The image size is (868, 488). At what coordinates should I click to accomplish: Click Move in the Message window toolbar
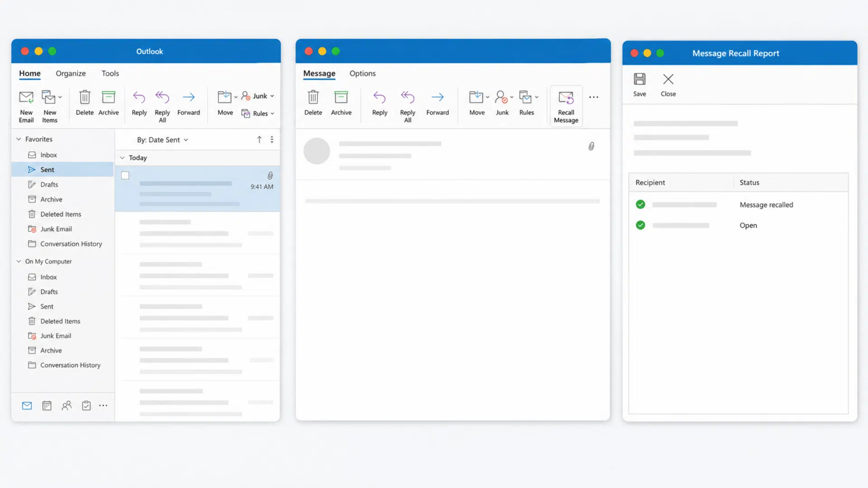[x=477, y=103]
